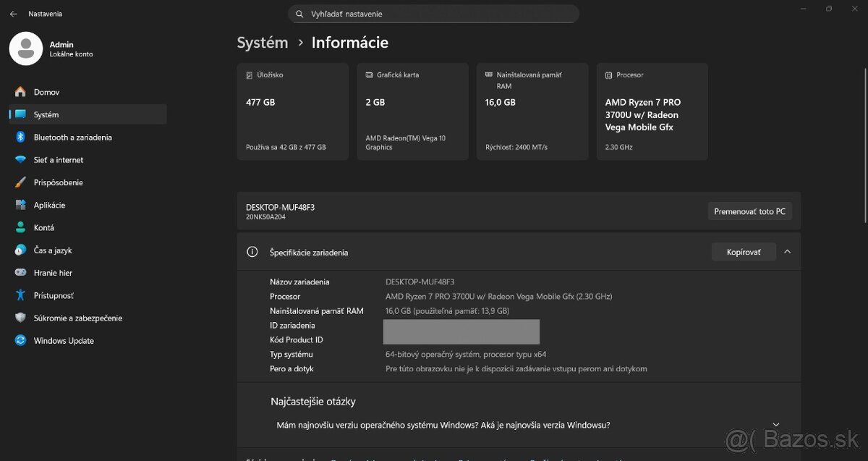Collapse the Špecifikácie zariadenia section
This screenshot has width=868, height=461.
click(x=787, y=252)
